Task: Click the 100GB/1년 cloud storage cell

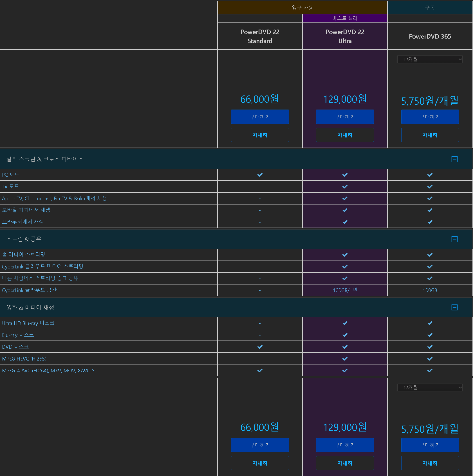Action: 345,290
